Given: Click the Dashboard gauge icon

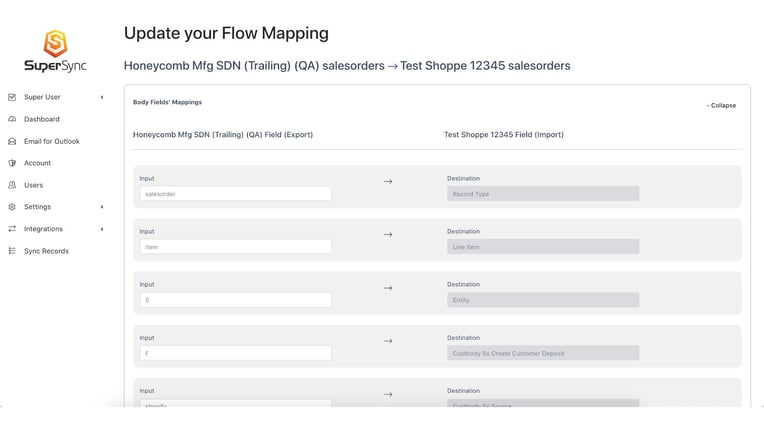Looking at the screenshot, I should coord(12,119).
